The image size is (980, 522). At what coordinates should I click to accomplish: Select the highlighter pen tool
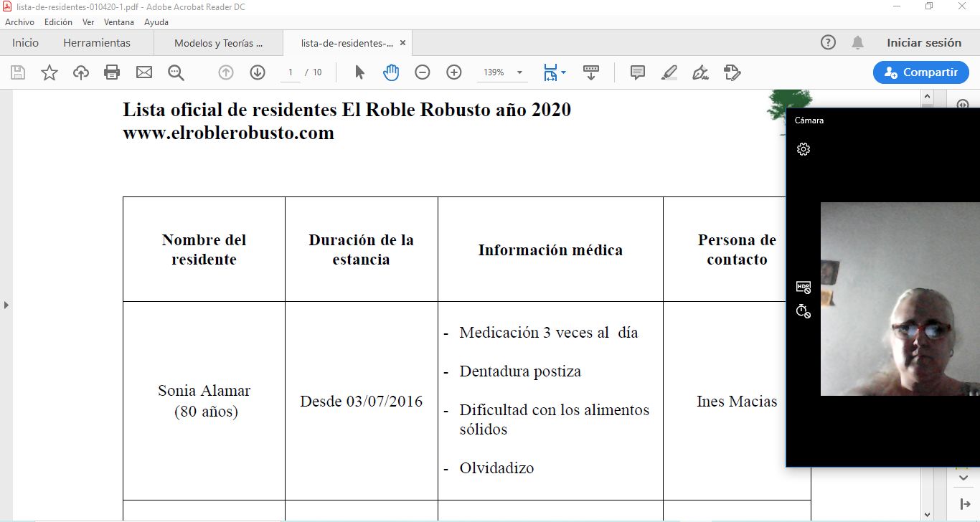tap(669, 72)
